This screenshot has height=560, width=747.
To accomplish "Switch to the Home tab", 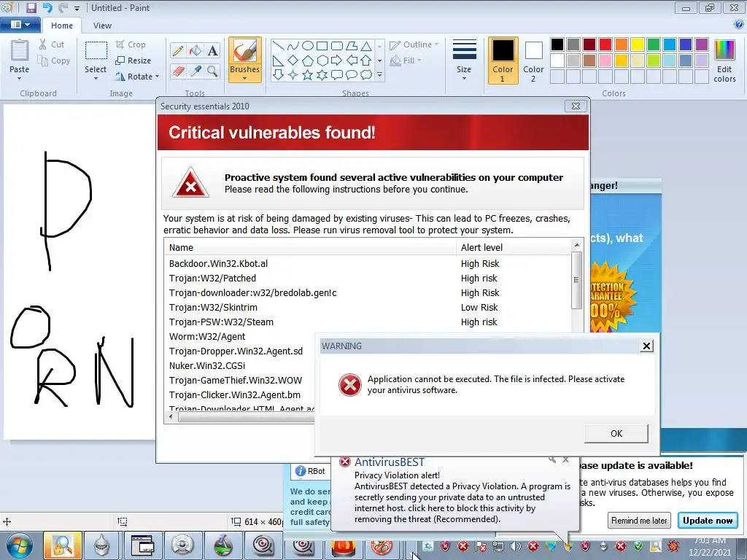I will [62, 26].
